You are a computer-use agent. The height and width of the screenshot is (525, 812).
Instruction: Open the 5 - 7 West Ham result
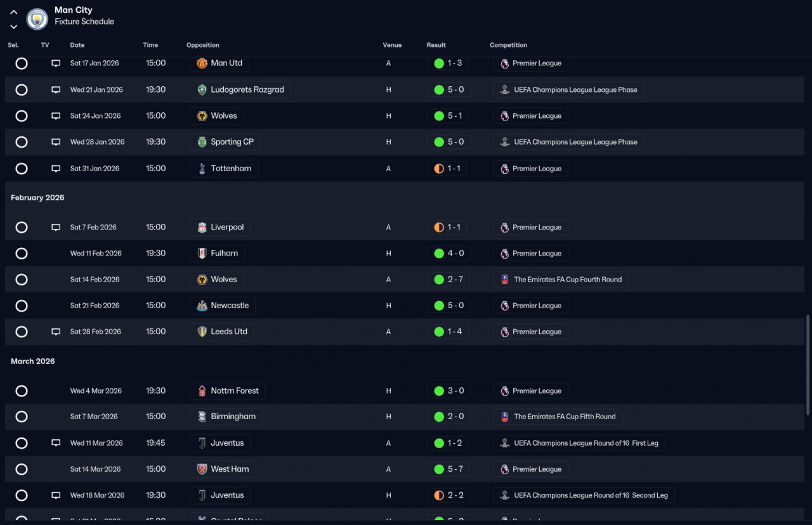pos(449,469)
